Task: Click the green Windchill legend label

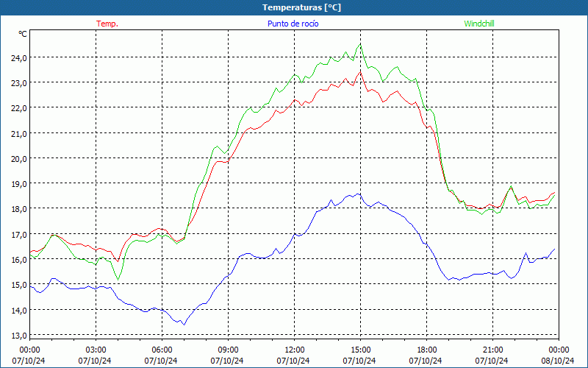Action: (479, 24)
